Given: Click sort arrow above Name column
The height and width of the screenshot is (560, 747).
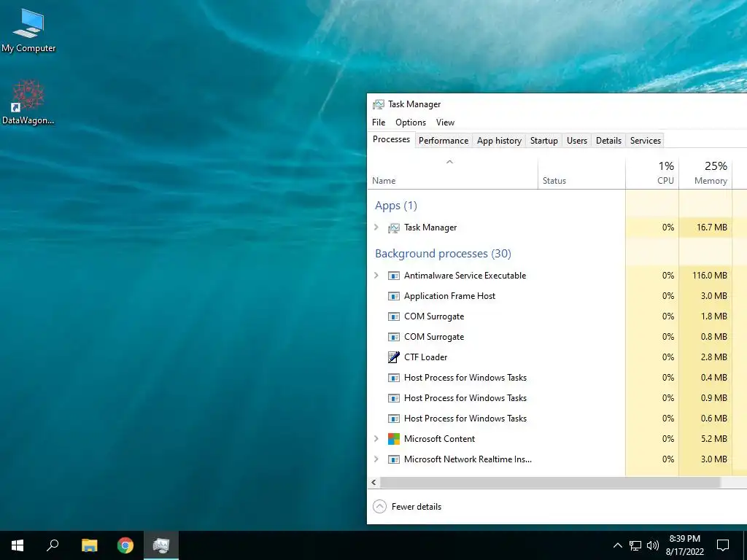Looking at the screenshot, I should (x=449, y=163).
